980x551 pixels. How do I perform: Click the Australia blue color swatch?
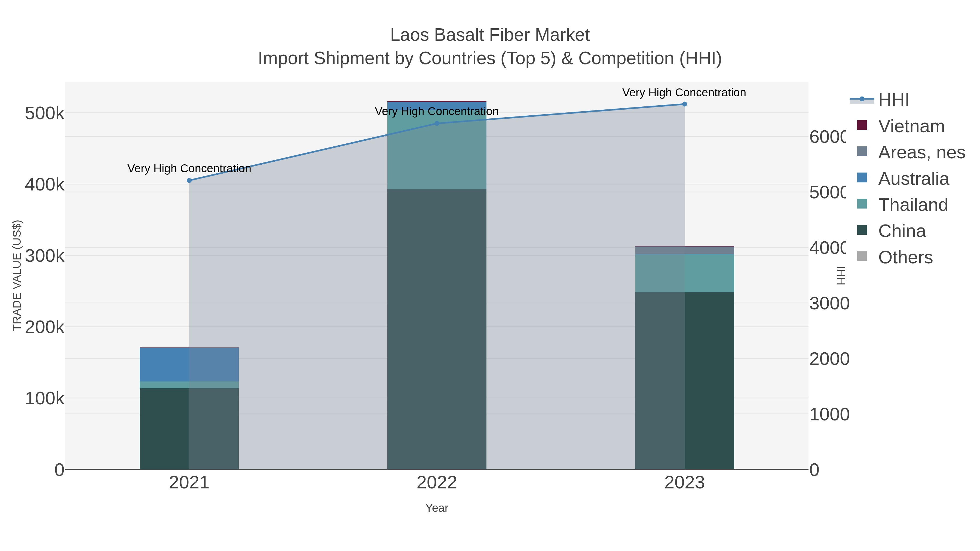[862, 178]
